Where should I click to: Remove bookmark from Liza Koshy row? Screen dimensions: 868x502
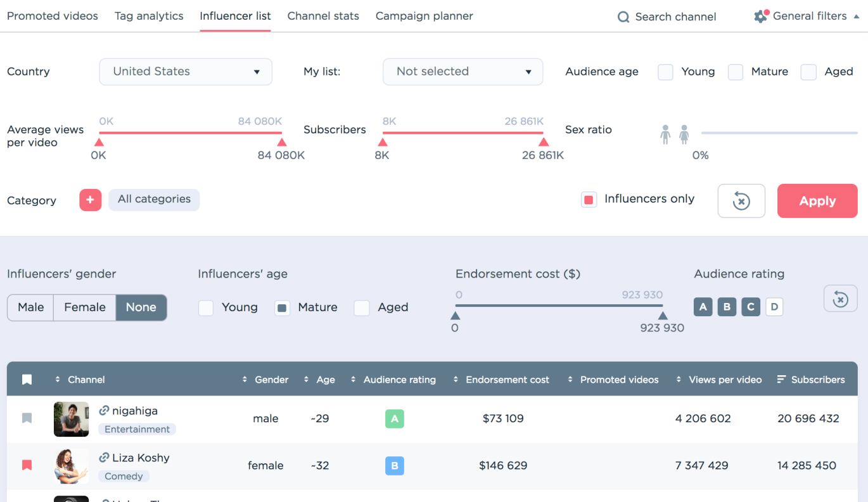pos(27,465)
